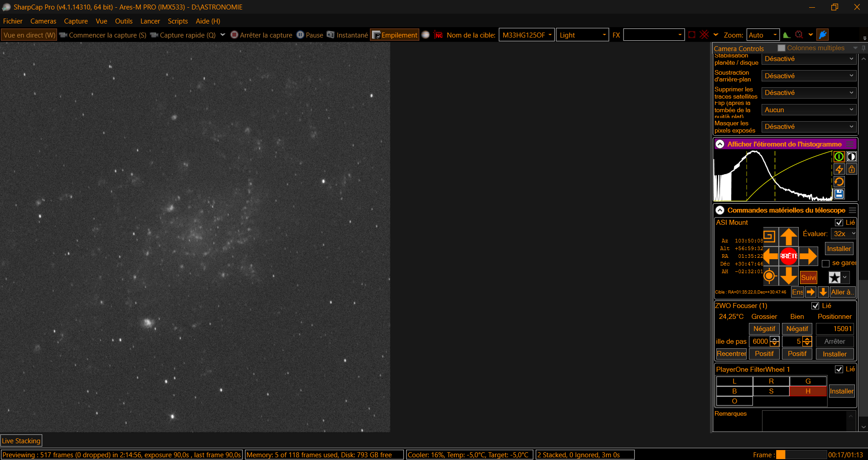868x460 pixels.
Task: Toggle the Colonnes multiples checkbox
Action: pos(781,48)
